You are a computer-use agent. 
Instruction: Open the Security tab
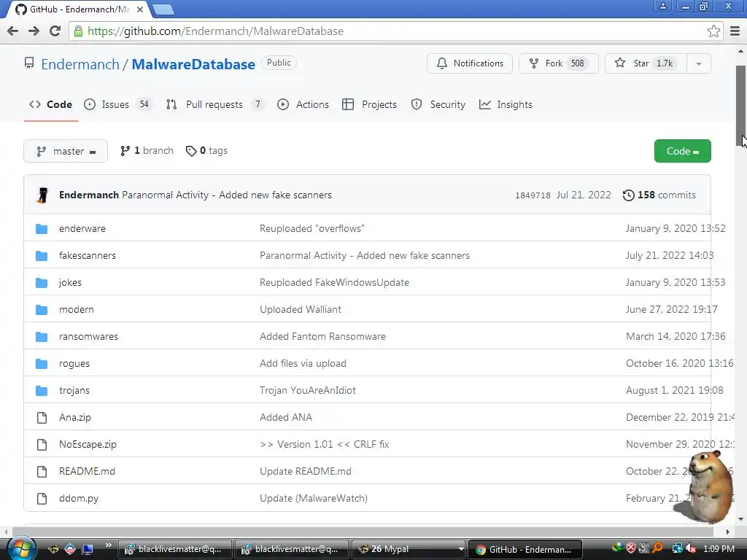point(438,104)
